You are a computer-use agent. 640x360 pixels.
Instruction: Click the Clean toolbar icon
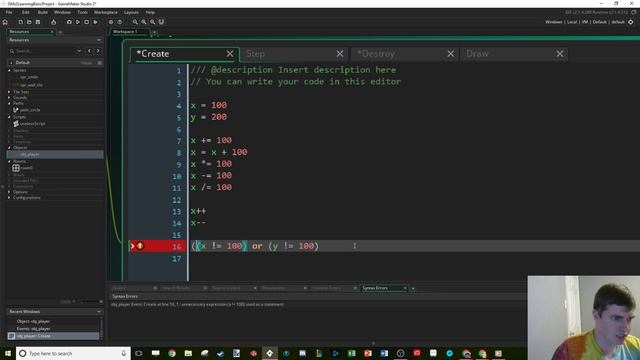95,22
